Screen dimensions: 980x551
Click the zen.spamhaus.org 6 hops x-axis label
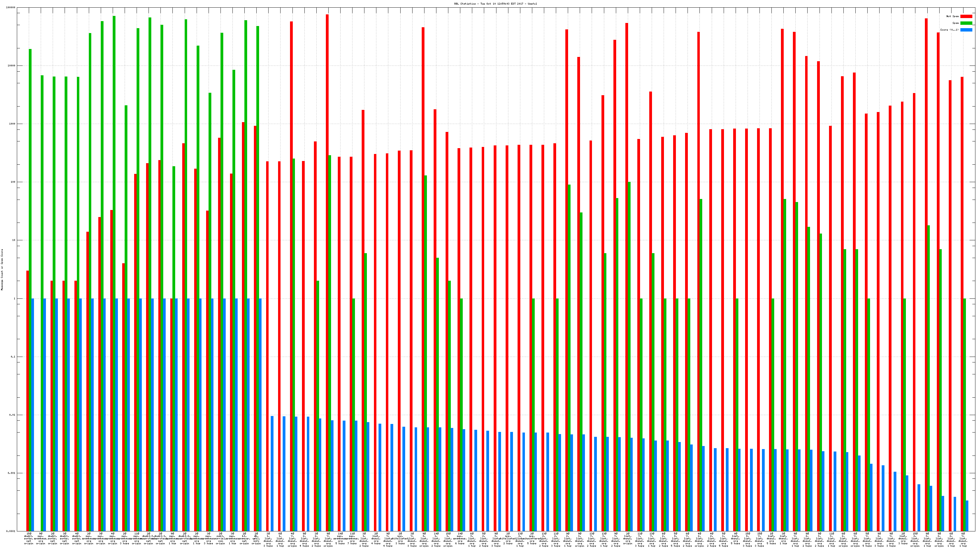(460, 539)
